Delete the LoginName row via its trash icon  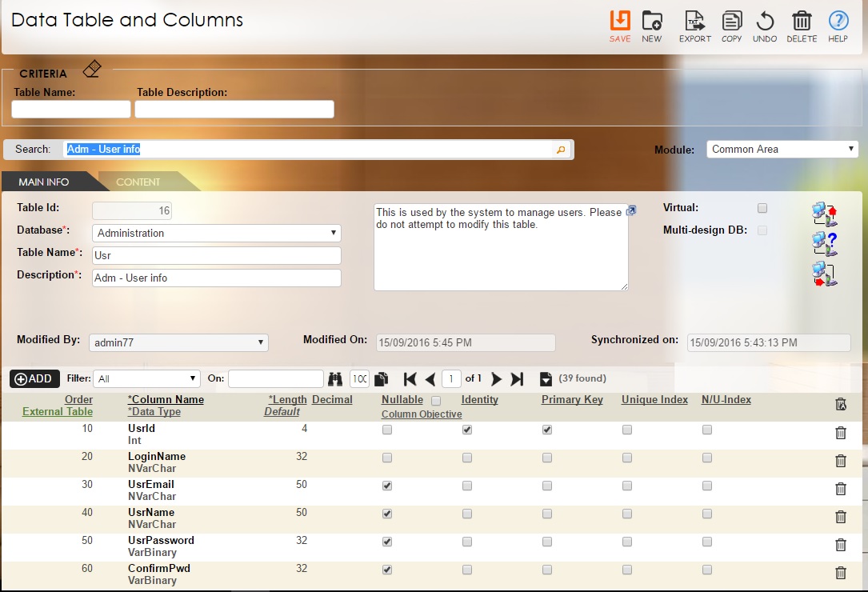pyautogui.click(x=841, y=459)
